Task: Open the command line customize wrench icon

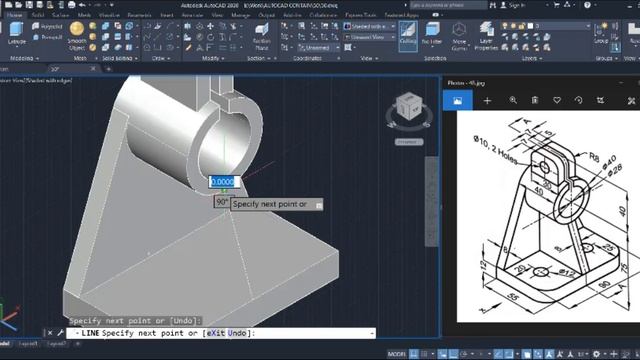Action: 60,333
